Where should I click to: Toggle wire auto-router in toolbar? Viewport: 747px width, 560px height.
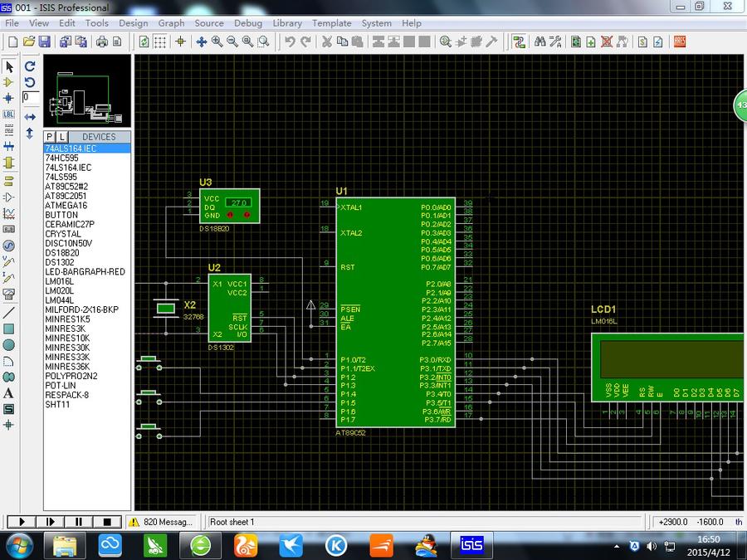pyautogui.click(x=519, y=41)
